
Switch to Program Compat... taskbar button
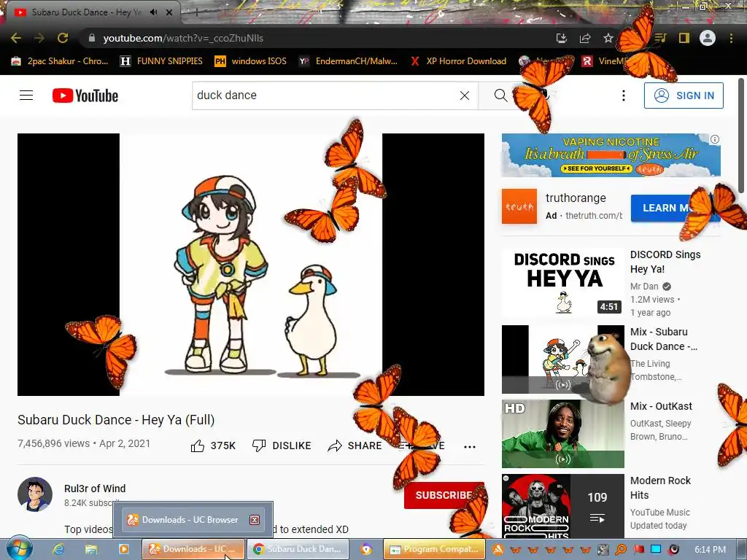pos(434,549)
